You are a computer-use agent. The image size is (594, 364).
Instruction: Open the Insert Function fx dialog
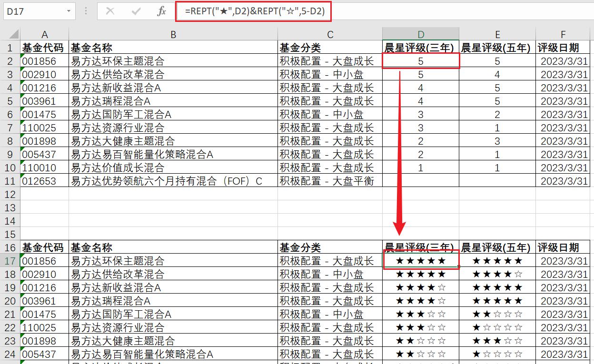[162, 11]
